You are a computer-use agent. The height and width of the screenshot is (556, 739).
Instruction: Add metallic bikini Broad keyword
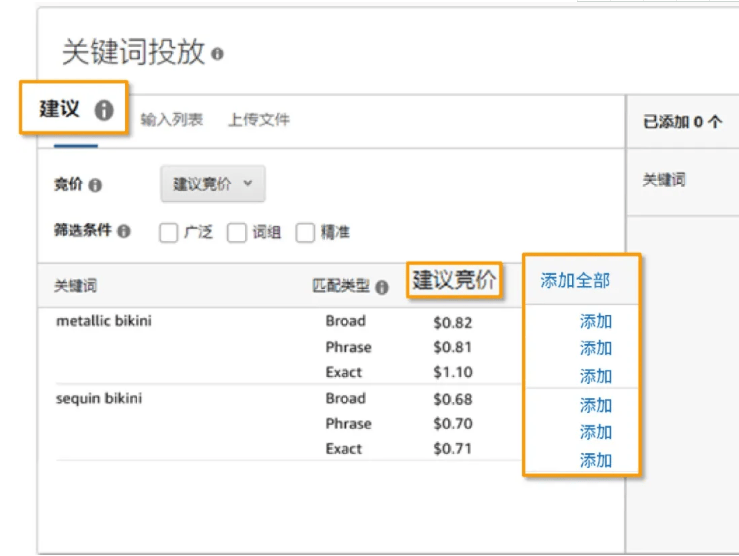click(x=596, y=321)
